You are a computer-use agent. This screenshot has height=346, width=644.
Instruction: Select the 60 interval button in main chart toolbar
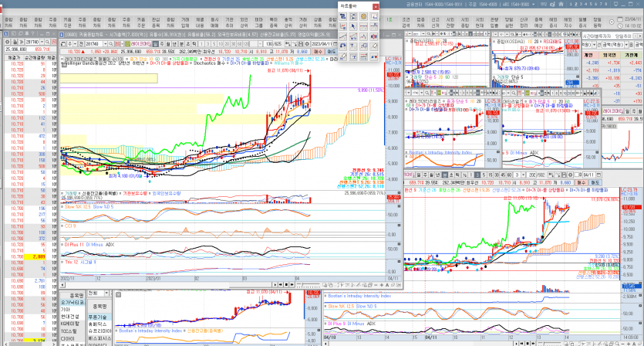click(x=239, y=44)
